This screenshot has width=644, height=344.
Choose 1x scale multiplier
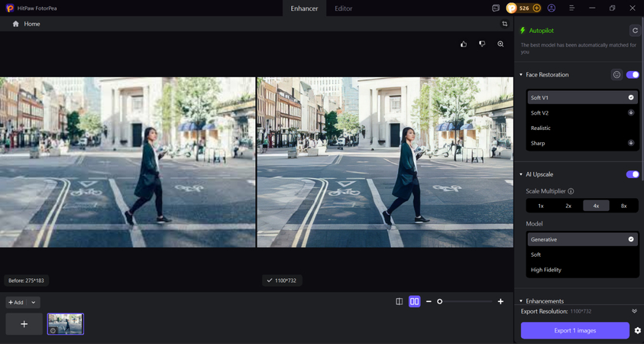pyautogui.click(x=541, y=206)
